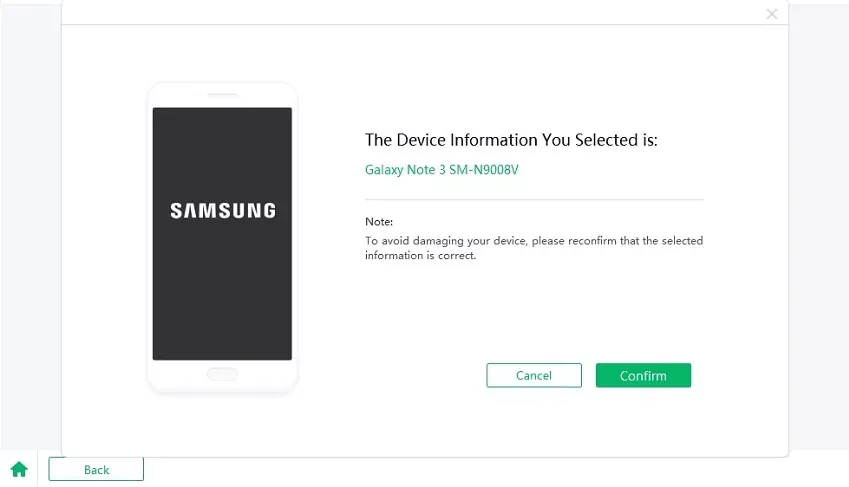Confirm the selected device information
This screenshot has height=487, width=849.
pos(643,375)
